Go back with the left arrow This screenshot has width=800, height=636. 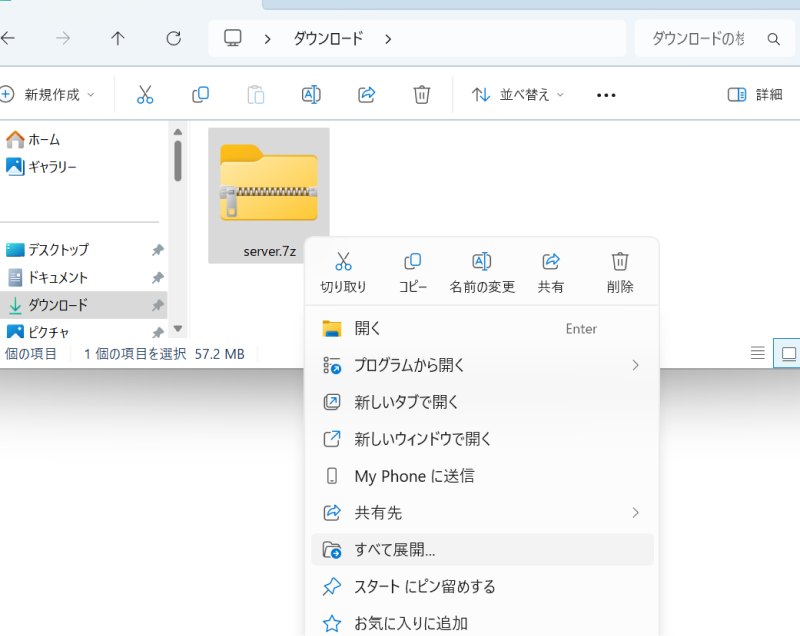8,38
